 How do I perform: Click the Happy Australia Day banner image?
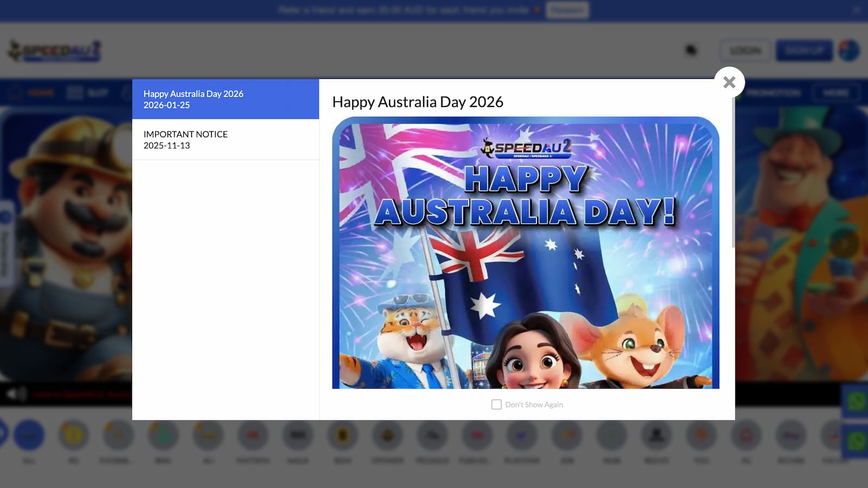pos(525,252)
